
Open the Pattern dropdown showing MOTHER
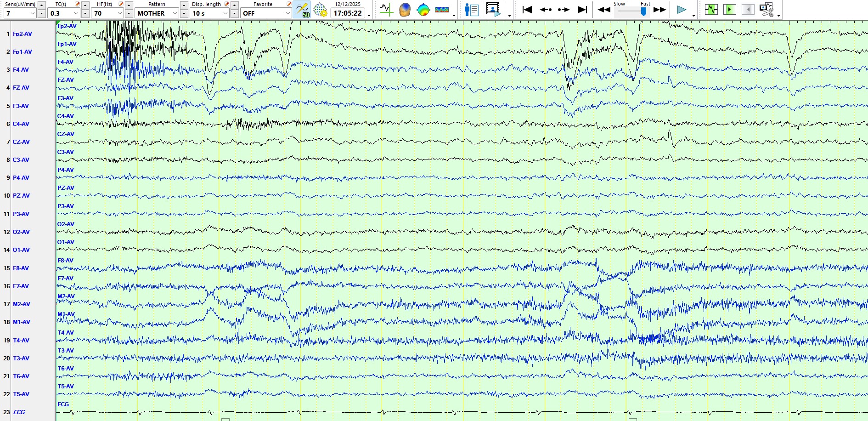[157, 13]
